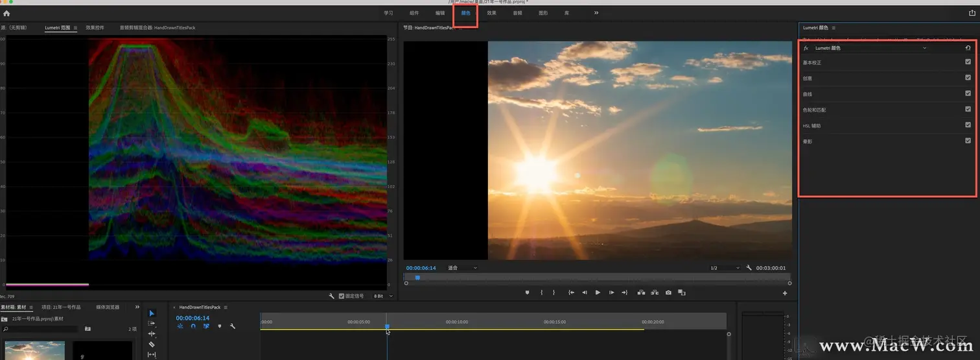
Task: Switch to the 效果 workspace tab
Action: point(491,13)
